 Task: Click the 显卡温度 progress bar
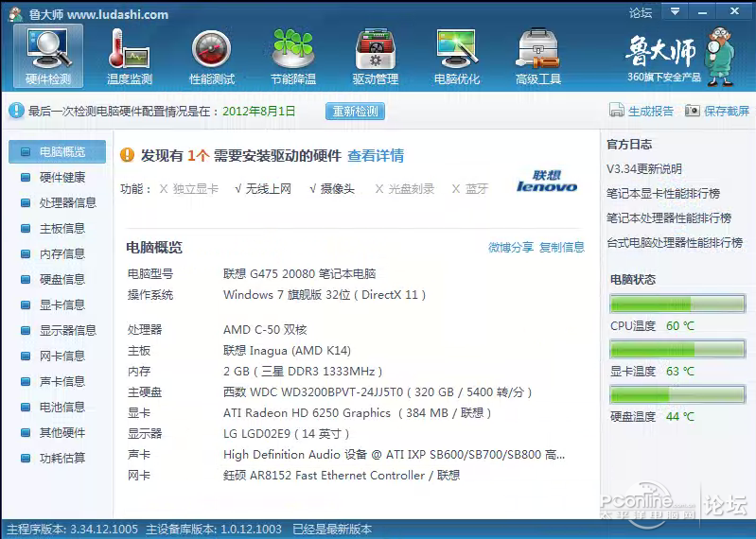click(677, 349)
